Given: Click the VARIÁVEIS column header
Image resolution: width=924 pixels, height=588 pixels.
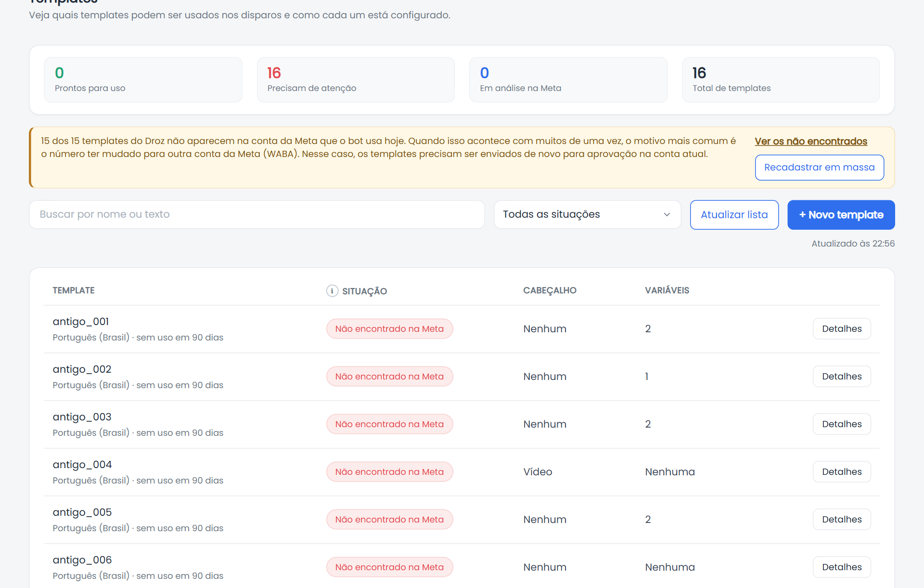Looking at the screenshot, I should tap(667, 290).
